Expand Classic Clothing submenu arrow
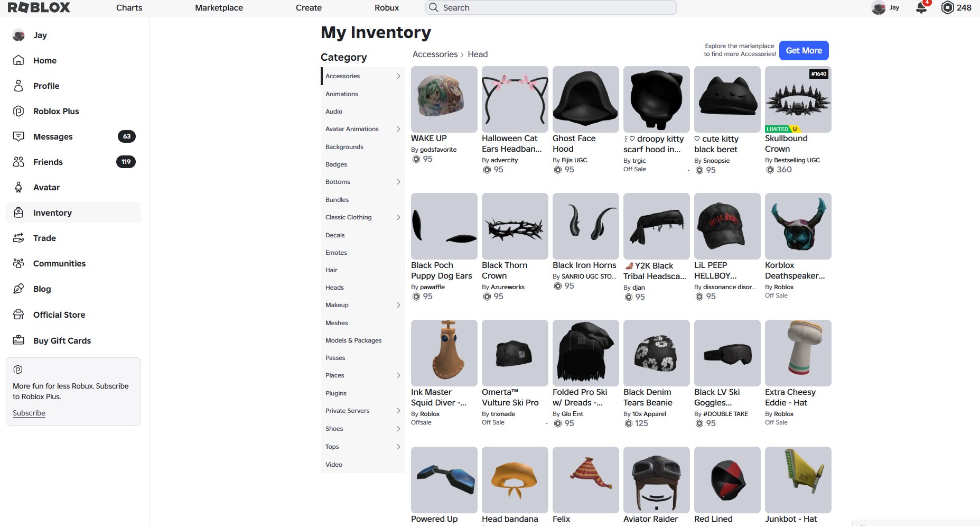The image size is (980, 526). click(398, 217)
